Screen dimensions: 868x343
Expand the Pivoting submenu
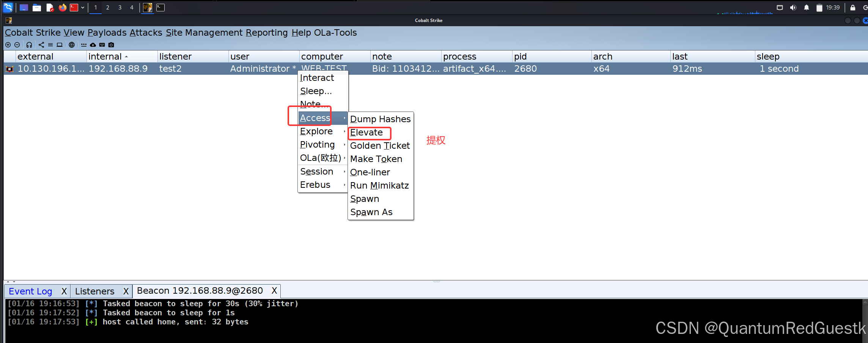[x=323, y=145]
